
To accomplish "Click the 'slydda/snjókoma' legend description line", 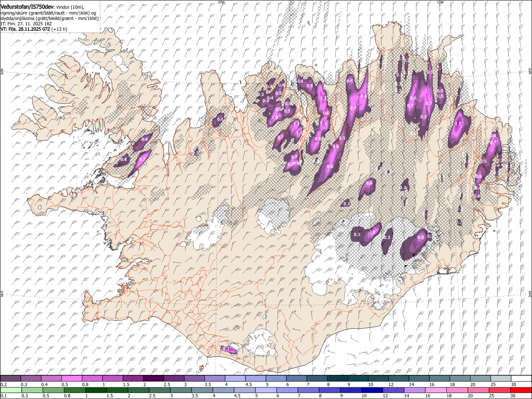I will [x=50, y=18].
